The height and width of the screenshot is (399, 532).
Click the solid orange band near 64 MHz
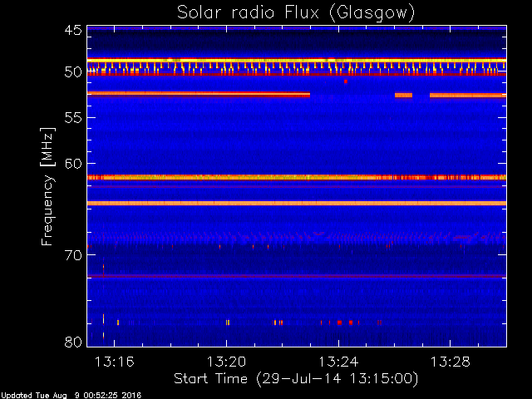(297, 203)
